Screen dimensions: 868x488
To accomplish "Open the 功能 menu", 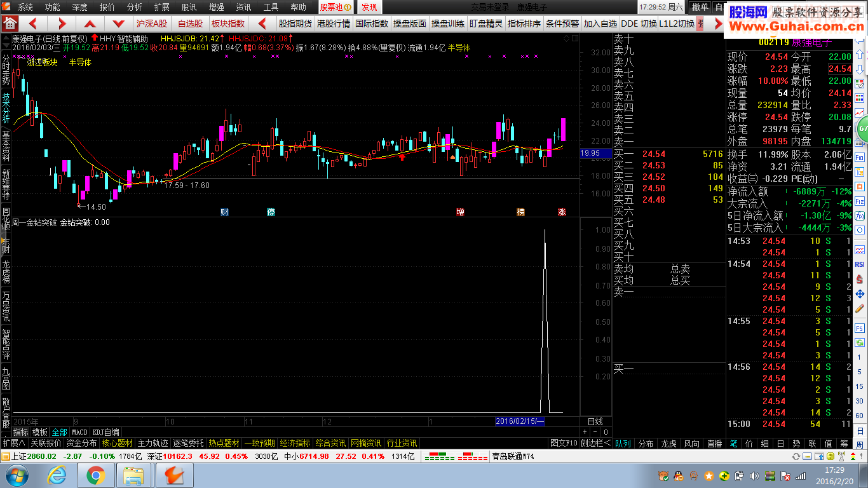I will click(x=52, y=7).
